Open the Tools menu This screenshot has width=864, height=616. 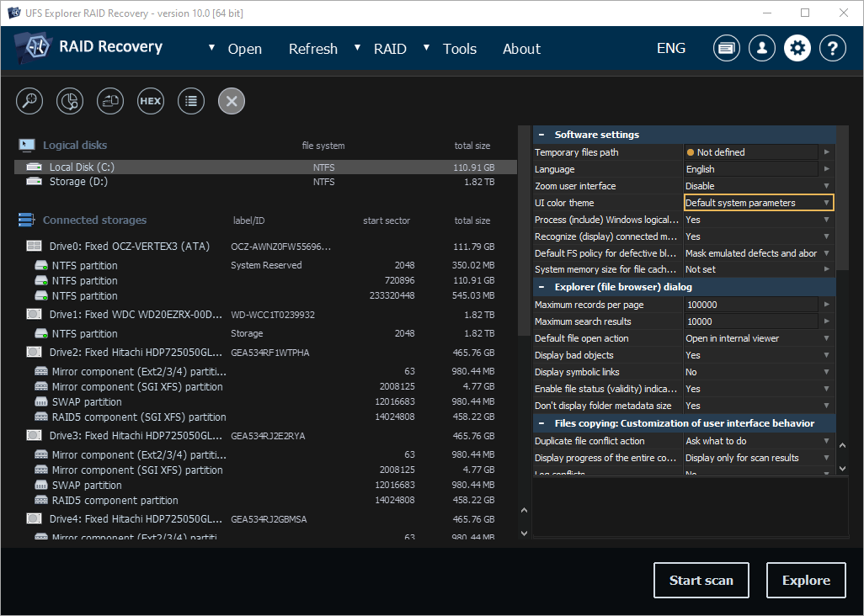[x=460, y=49]
